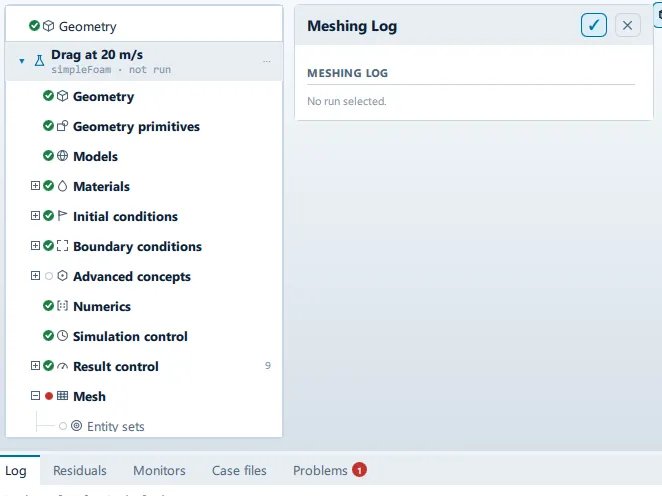Viewport: 662px width, 496px height.
Task: Click the gauge icon for Result control
Action: tap(62, 366)
